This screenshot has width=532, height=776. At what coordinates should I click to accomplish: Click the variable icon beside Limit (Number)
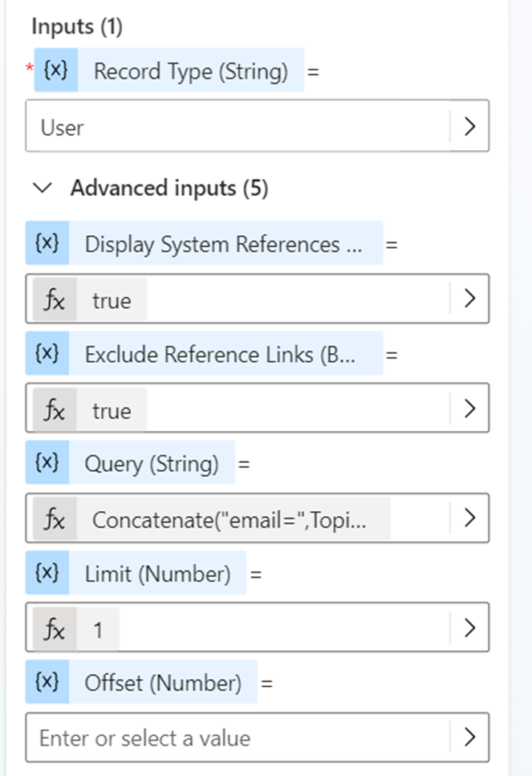click(47, 574)
